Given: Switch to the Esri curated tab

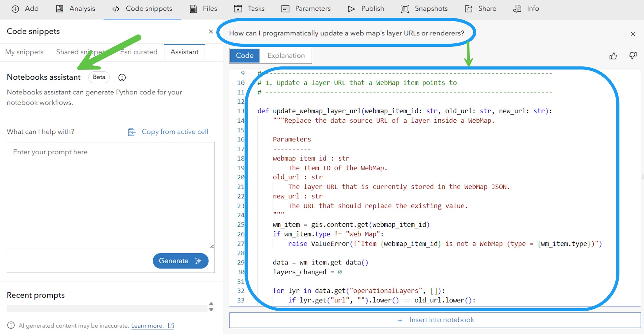Looking at the screenshot, I should pos(139,52).
